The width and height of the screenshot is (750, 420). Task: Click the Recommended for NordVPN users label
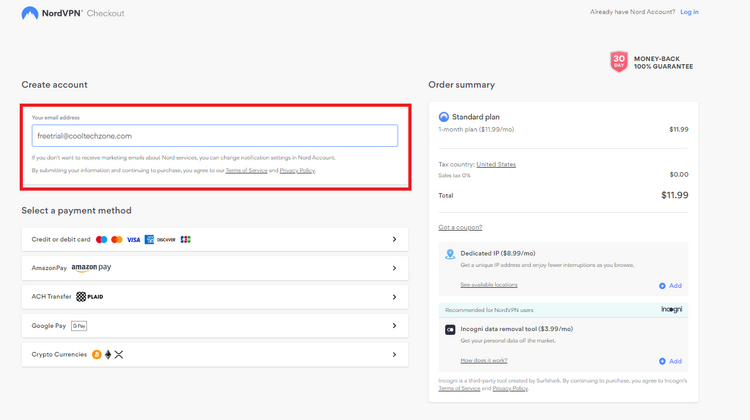click(489, 310)
